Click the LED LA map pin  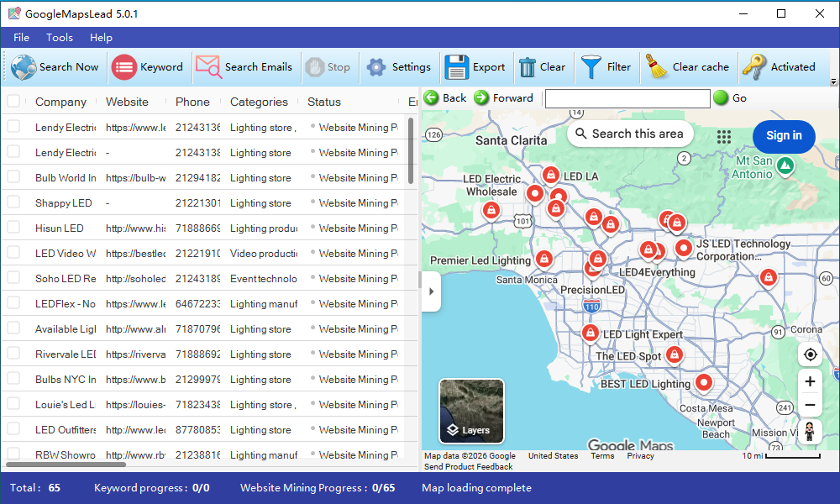[551, 176]
